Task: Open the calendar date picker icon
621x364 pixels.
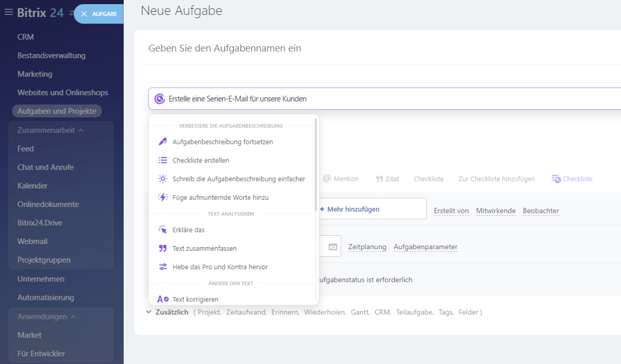Action: [x=332, y=246]
